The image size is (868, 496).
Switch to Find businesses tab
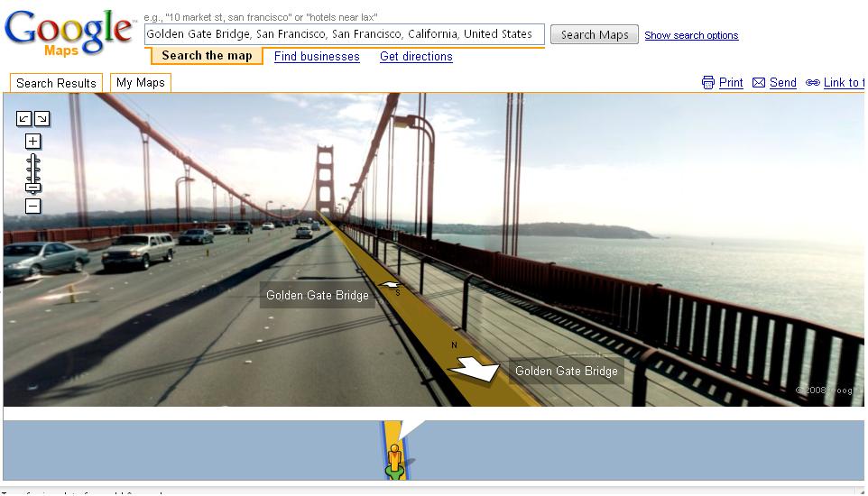[x=317, y=57]
